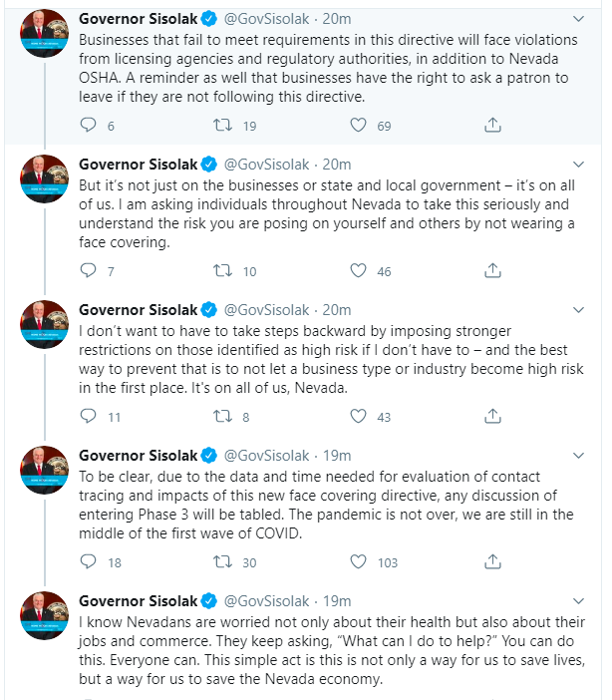Reply to the tweet with 11 replies
The width and height of the screenshot is (612, 700).
pyautogui.click(x=88, y=416)
